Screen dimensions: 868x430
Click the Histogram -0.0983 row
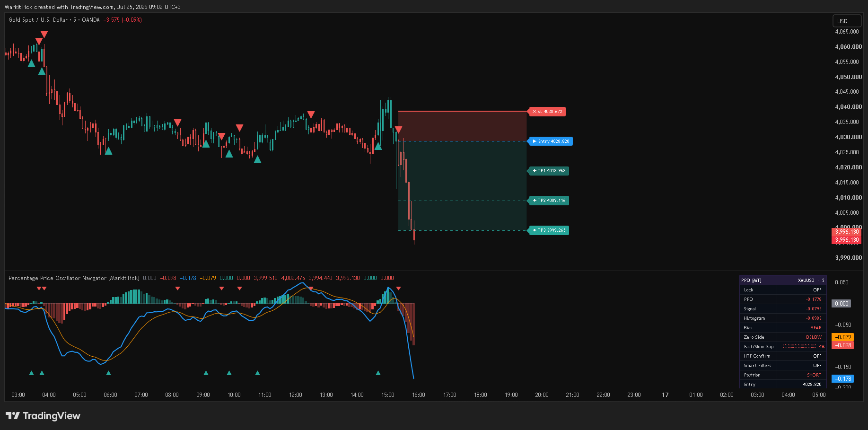click(783, 318)
